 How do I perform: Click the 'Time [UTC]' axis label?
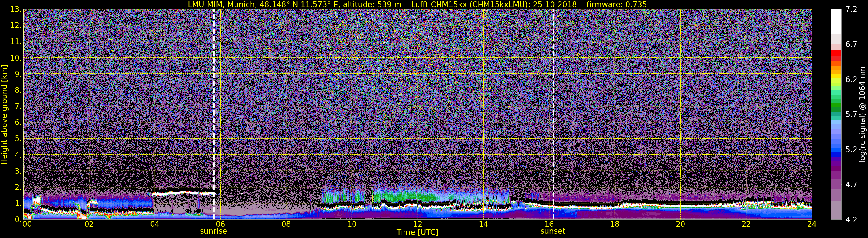[417, 232]
